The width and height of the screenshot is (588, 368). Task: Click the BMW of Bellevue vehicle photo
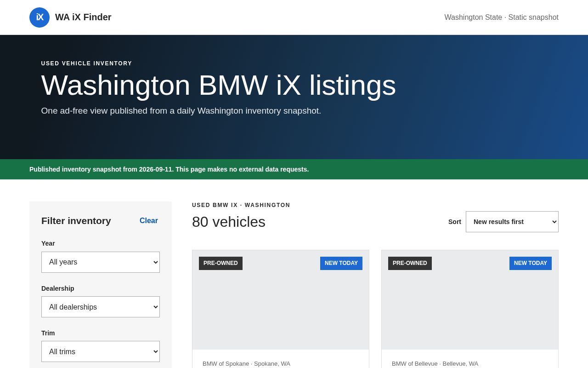click(x=470, y=300)
